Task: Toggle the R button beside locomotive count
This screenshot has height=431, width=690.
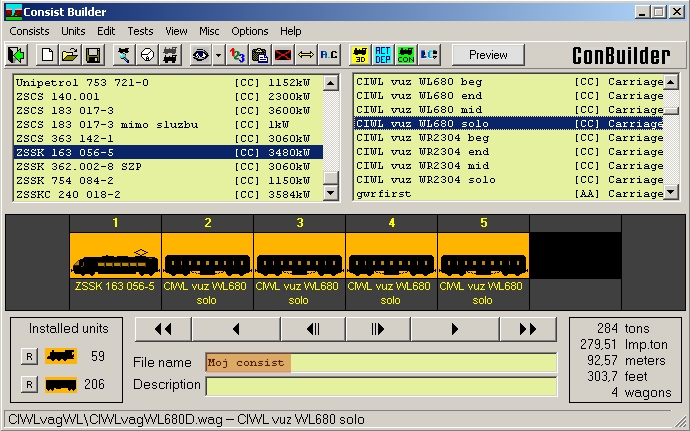Action: click(x=30, y=356)
